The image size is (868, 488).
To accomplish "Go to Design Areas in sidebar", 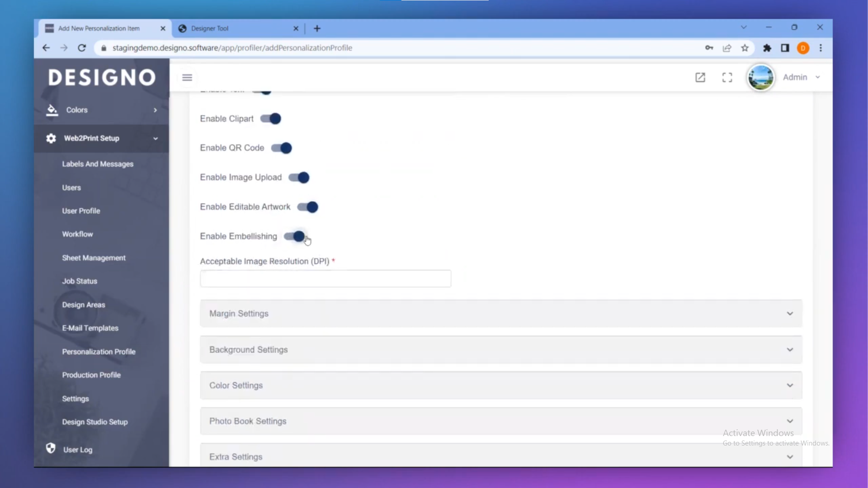I will (84, 305).
